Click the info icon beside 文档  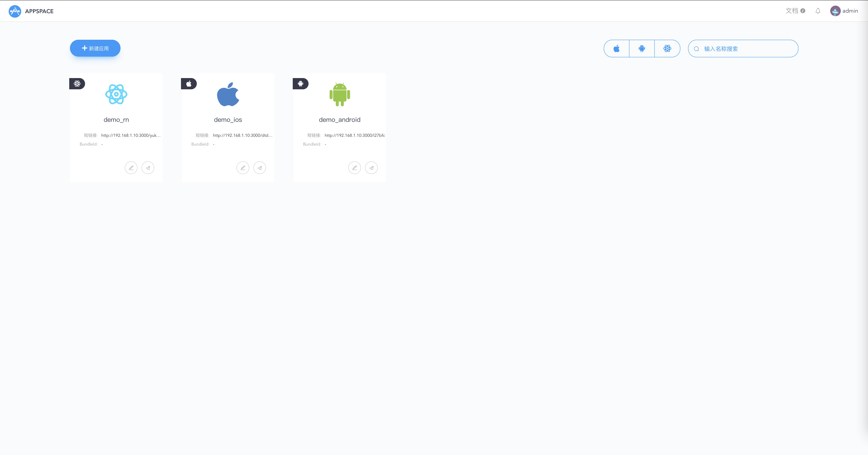click(803, 11)
